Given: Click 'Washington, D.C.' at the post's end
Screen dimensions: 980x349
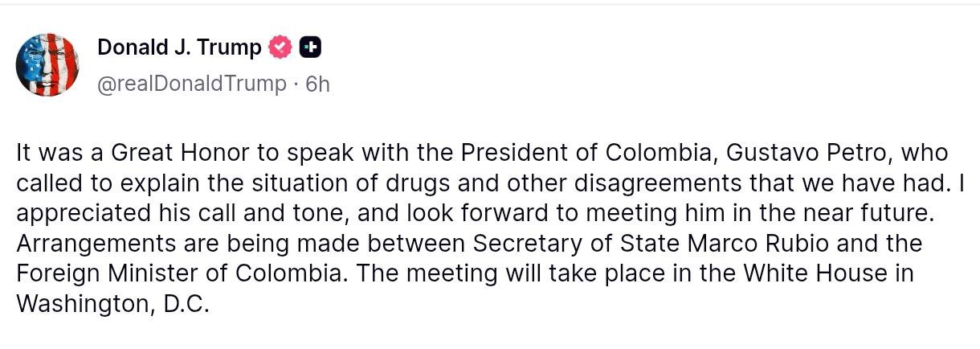Looking at the screenshot, I should pyautogui.click(x=112, y=304).
